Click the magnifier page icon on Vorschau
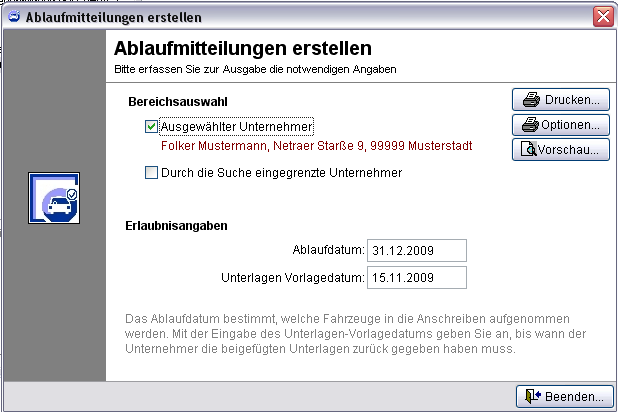 coord(528,150)
